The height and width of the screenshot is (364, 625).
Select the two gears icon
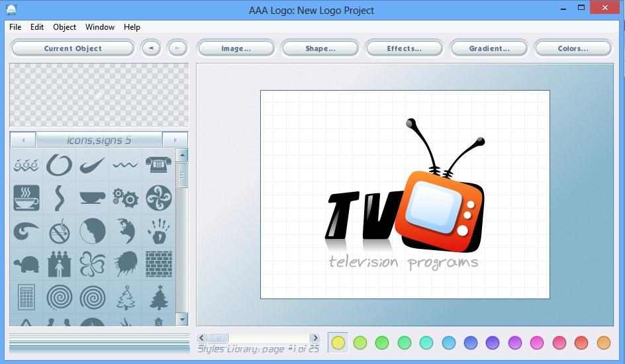125,198
